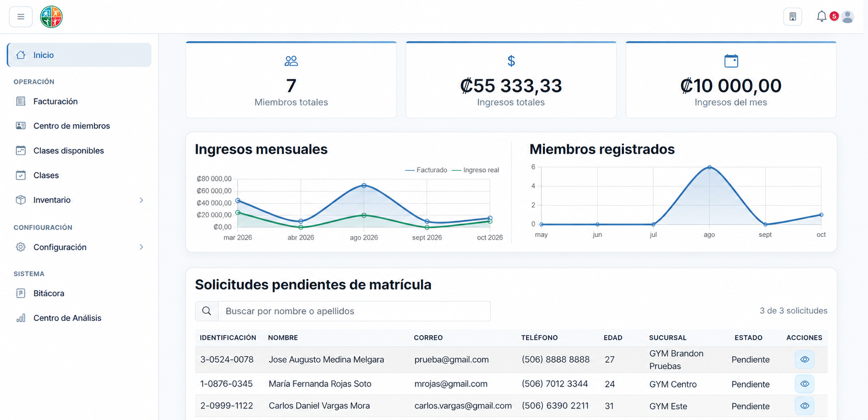Screen dimensions: 868x420
Task: Expand the Configuración submenu chevron
Action: pyautogui.click(x=141, y=247)
